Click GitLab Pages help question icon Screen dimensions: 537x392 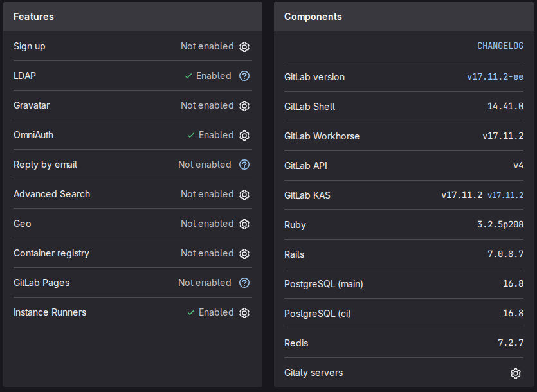point(244,283)
